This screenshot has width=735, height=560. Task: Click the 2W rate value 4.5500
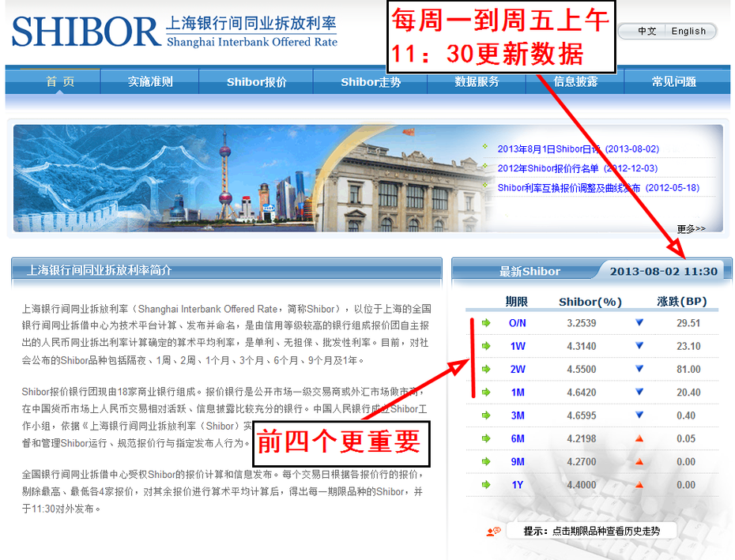[x=581, y=370]
